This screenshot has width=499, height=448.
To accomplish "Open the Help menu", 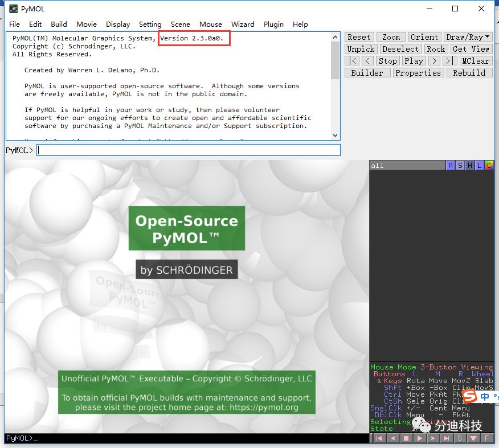I will pyautogui.click(x=300, y=24).
